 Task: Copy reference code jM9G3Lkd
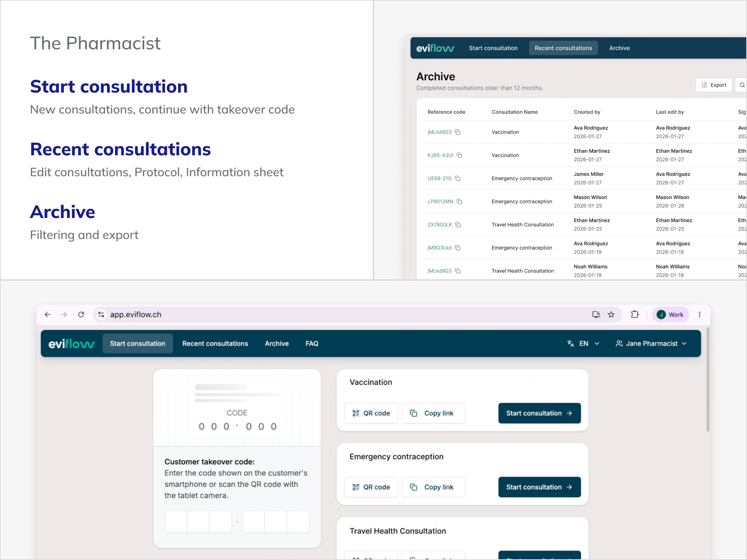458,248
